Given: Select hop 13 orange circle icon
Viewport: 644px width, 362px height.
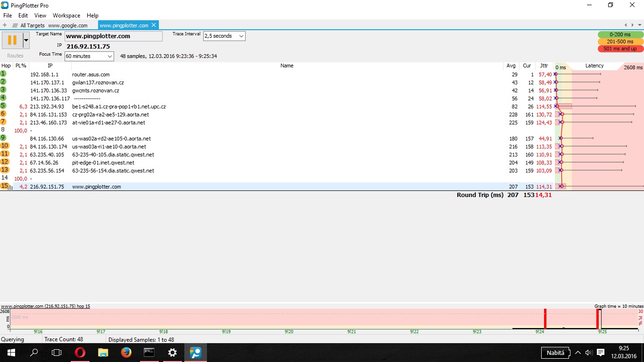Looking at the screenshot, I should tap(5, 170).
